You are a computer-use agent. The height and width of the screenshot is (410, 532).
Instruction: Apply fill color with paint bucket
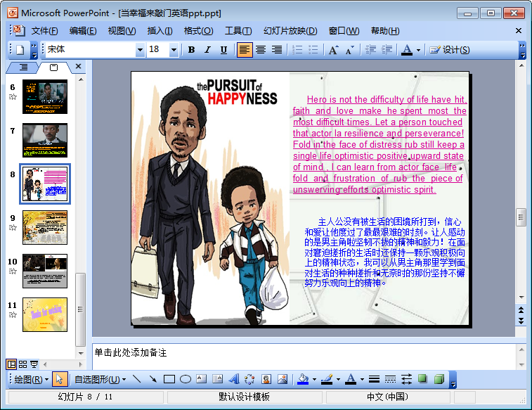[x=303, y=379]
